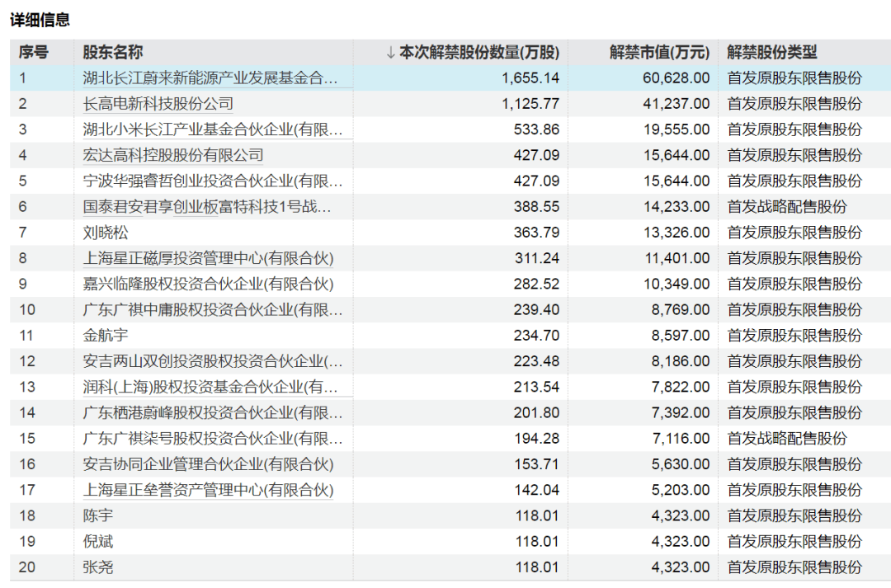Click the sort arrow on 本次解禁股份数量 column
This screenshot has width=891, height=588.
pos(391,53)
